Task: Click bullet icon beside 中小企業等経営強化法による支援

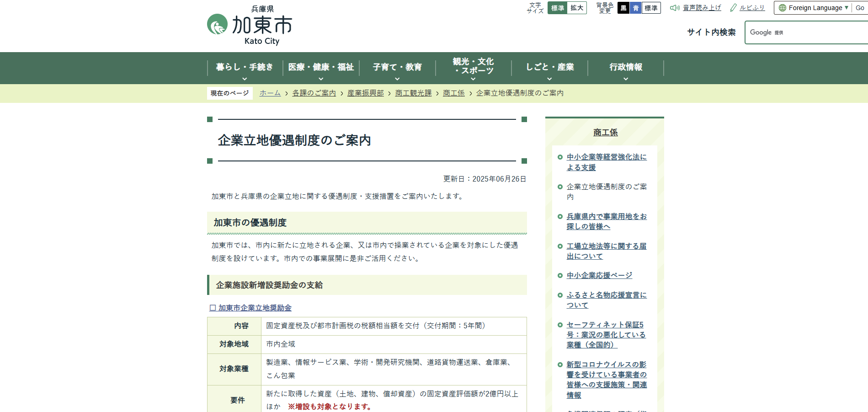Action: tap(560, 157)
